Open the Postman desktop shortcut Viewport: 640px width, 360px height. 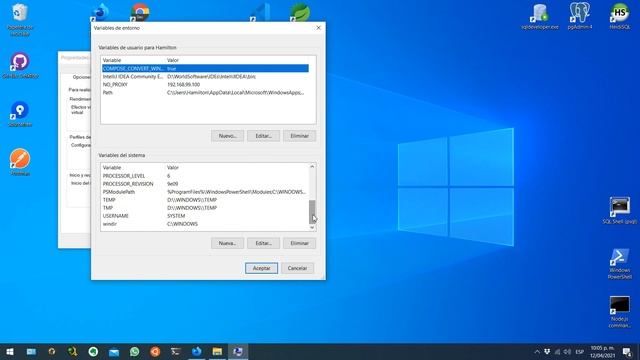tap(20, 162)
